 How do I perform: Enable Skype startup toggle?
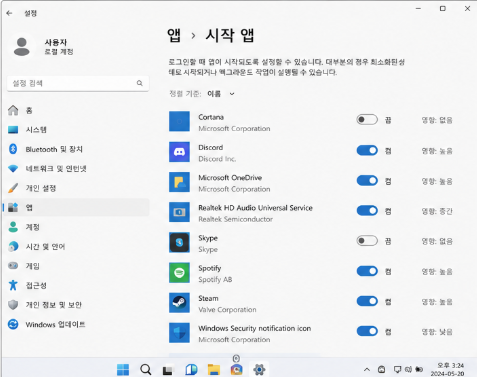click(x=367, y=241)
